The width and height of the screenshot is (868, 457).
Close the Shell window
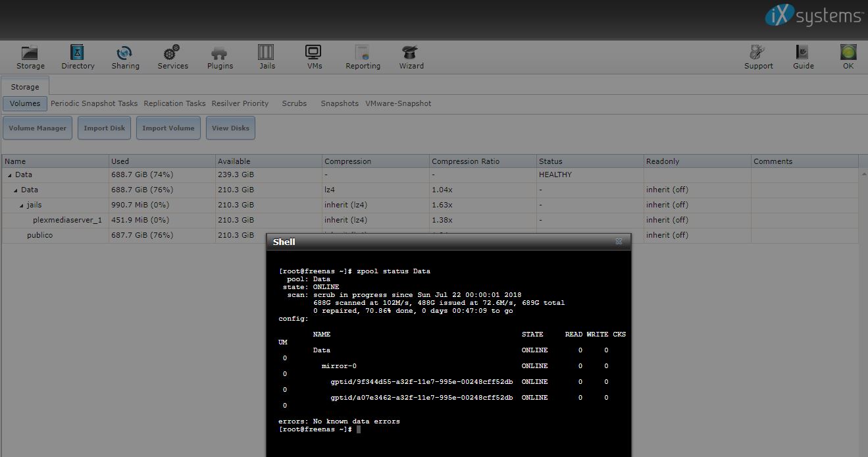click(x=619, y=242)
